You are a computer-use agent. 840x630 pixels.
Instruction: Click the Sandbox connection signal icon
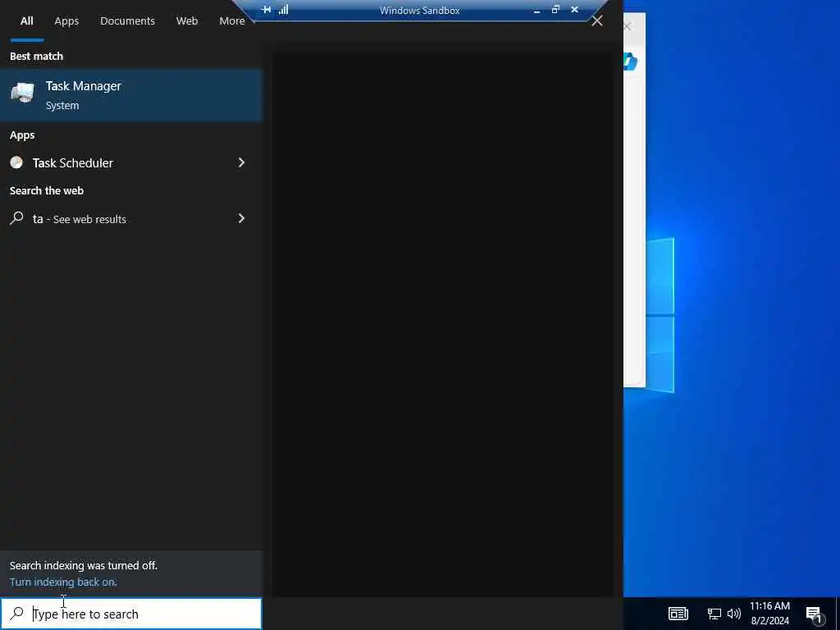pos(283,10)
